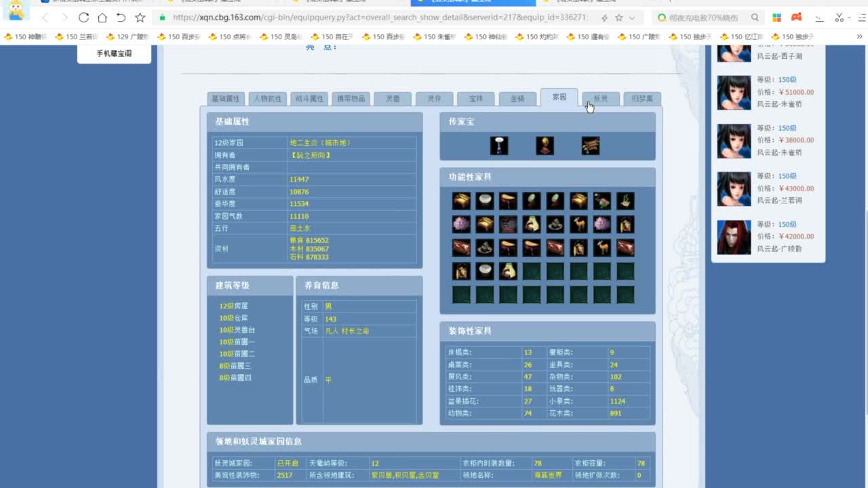
Task: Click the magnifier icon in the search box
Action: (x=755, y=18)
